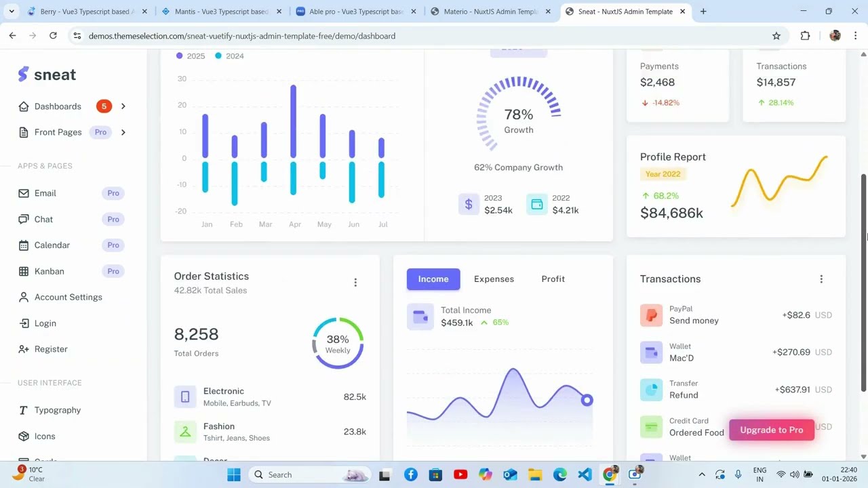This screenshot has height=488, width=868.
Task: Click the Electronic category device icon
Action: click(185, 396)
